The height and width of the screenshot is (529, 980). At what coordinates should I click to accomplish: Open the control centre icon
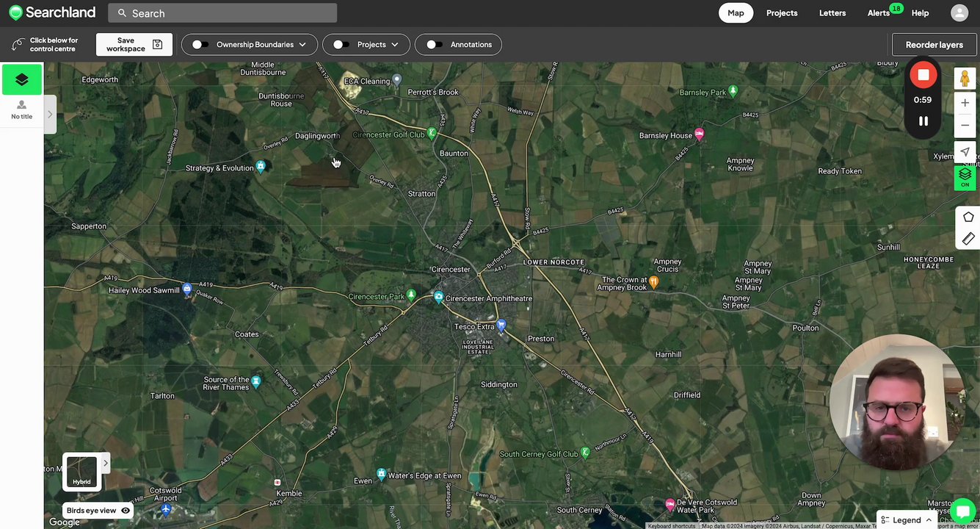(x=18, y=45)
